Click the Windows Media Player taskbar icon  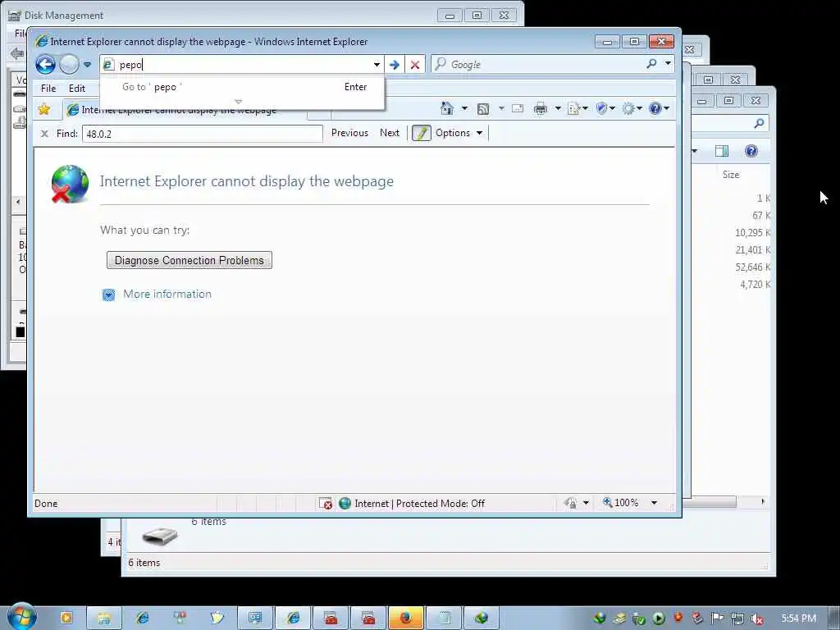(x=66, y=619)
